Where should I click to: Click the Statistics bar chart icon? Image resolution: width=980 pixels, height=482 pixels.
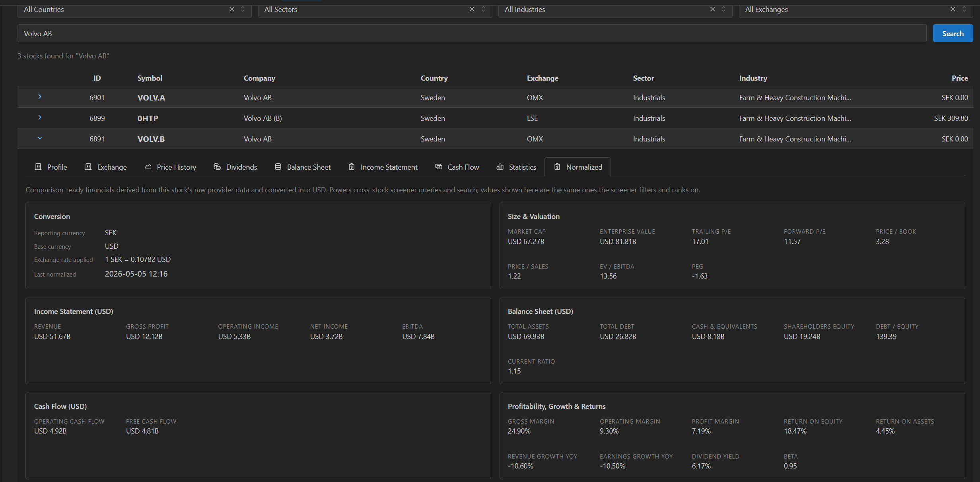tap(500, 167)
